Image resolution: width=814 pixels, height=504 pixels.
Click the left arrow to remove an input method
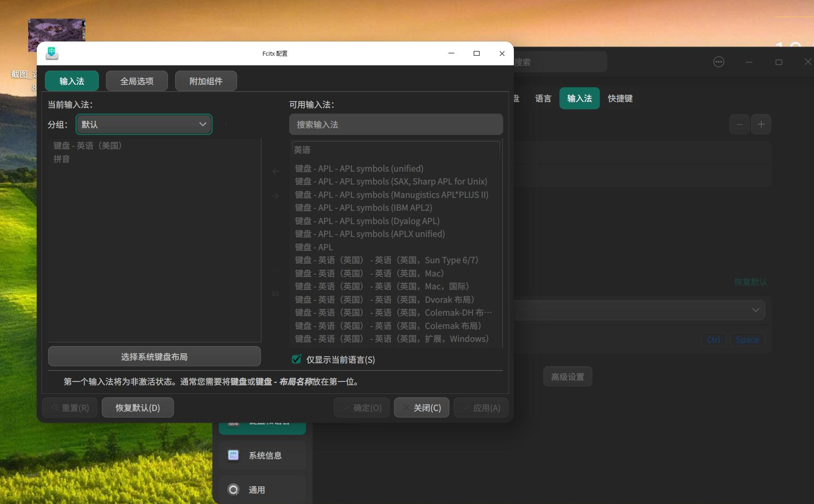275,171
